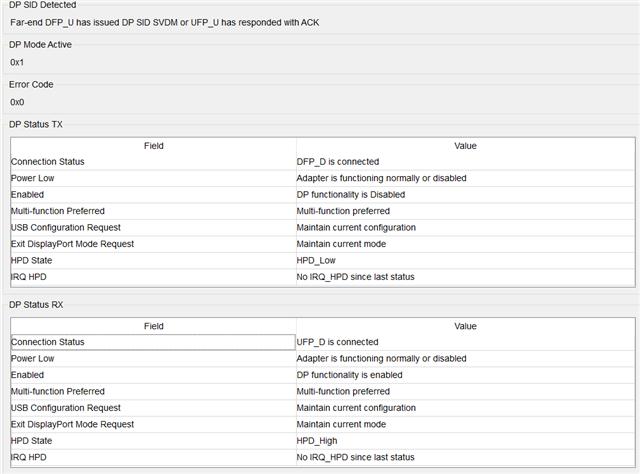Select Connection Status cell in DP Status RX
Viewport: 640px width, 474px height.
click(153, 342)
